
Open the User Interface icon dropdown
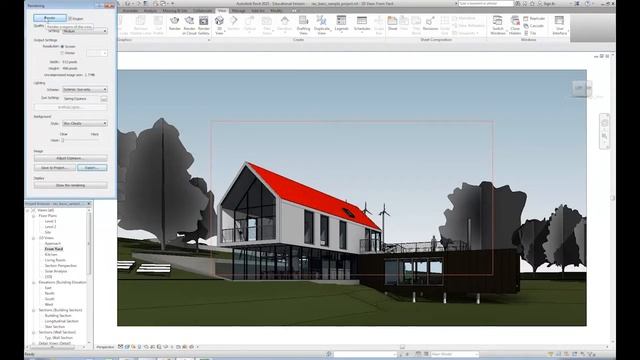[560, 25]
